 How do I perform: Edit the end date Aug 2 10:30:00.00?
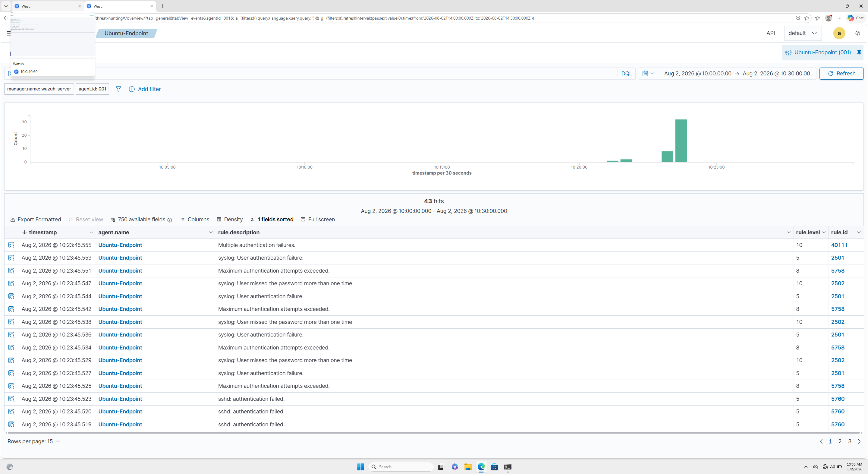click(776, 74)
